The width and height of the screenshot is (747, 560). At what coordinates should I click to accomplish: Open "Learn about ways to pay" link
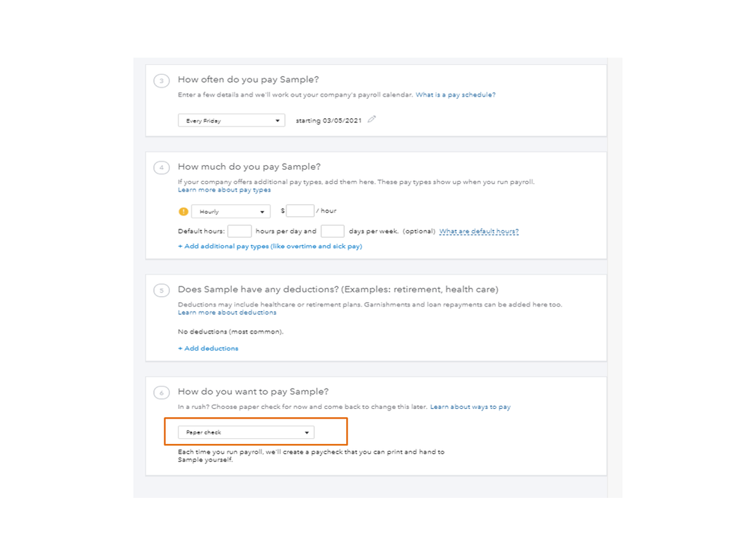[470, 407]
